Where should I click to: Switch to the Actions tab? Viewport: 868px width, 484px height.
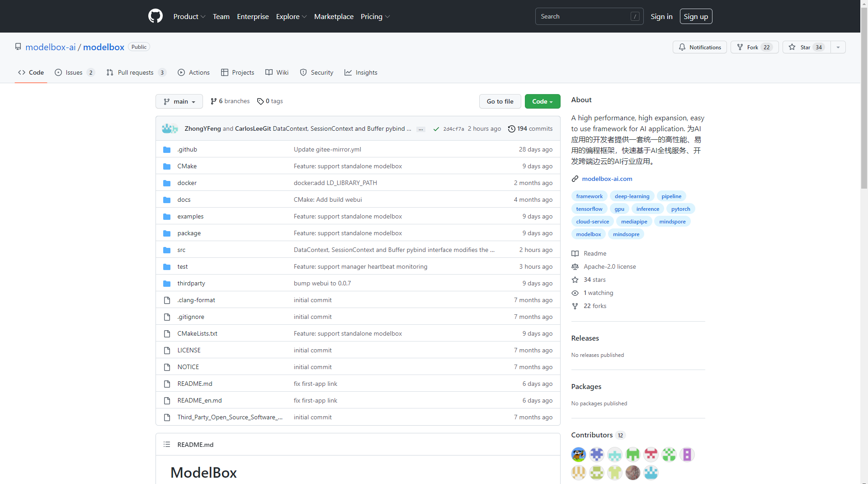[x=193, y=72]
